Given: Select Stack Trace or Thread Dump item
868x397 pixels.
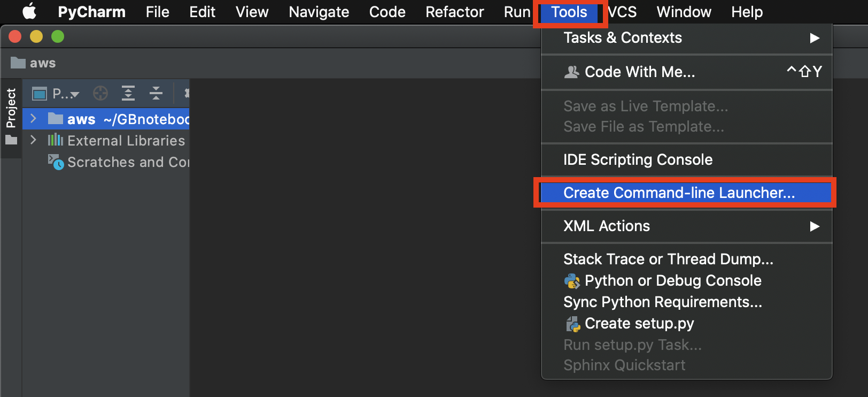Looking at the screenshot, I should pyautogui.click(x=668, y=259).
